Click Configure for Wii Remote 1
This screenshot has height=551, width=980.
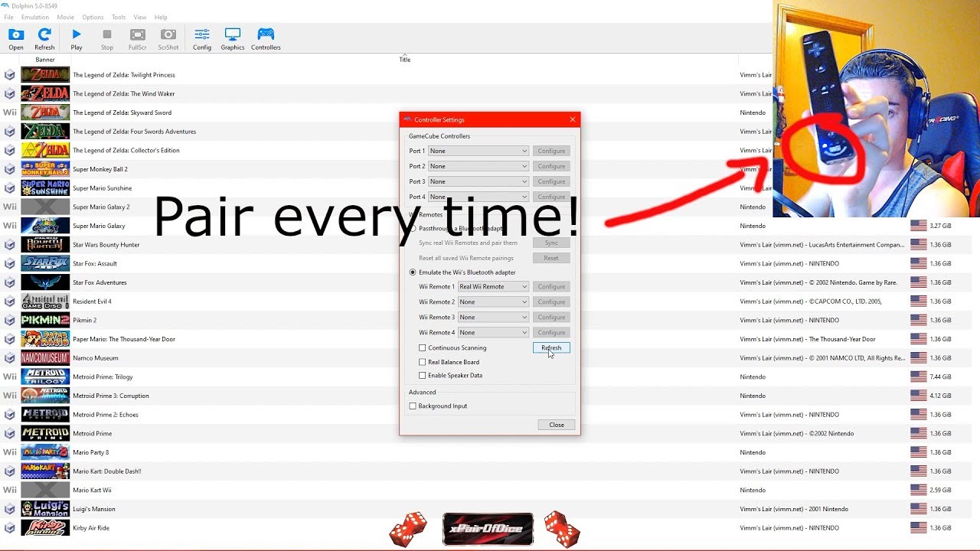tap(551, 286)
